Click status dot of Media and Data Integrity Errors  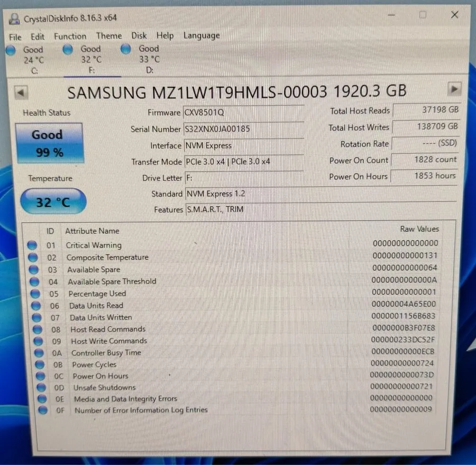click(42, 399)
